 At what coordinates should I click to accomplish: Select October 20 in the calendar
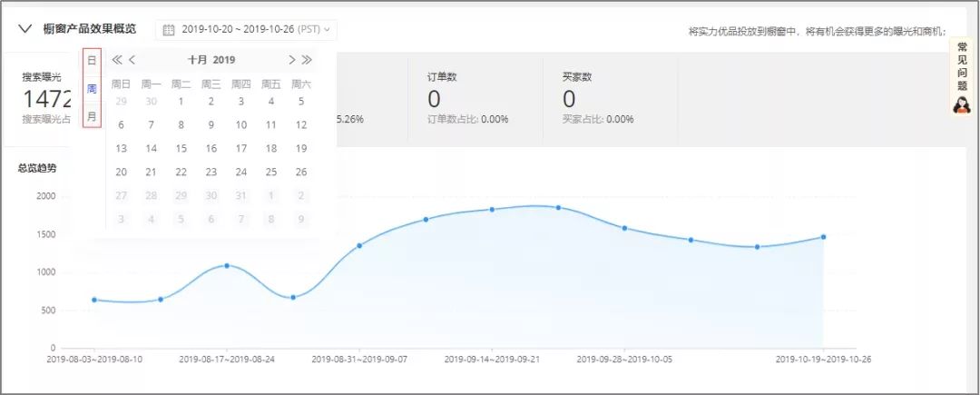[122, 172]
